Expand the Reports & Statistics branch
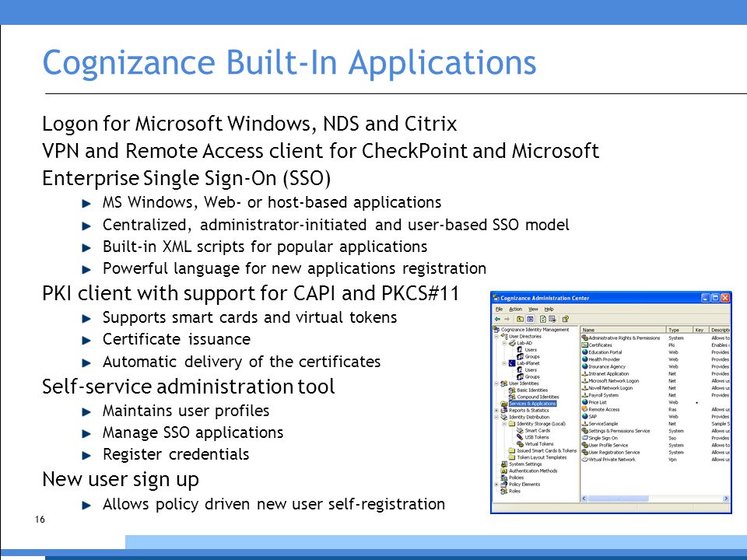The height and width of the screenshot is (560, 747). point(496,410)
